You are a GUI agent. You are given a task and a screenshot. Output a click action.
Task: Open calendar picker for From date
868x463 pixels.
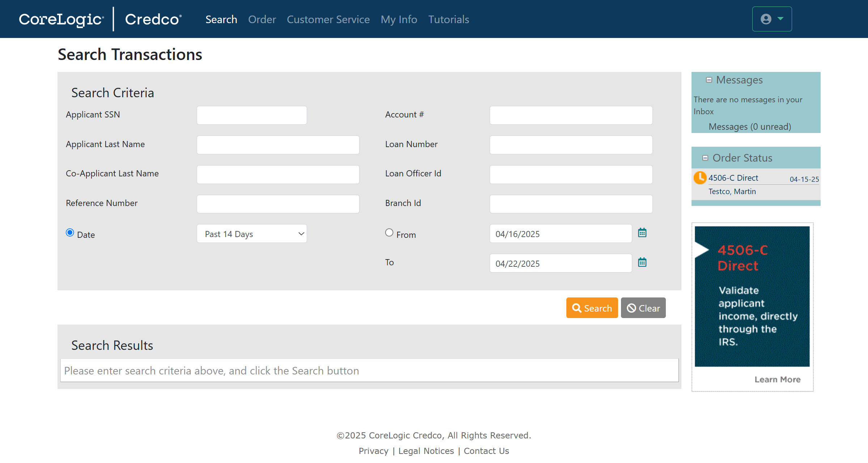(x=642, y=233)
